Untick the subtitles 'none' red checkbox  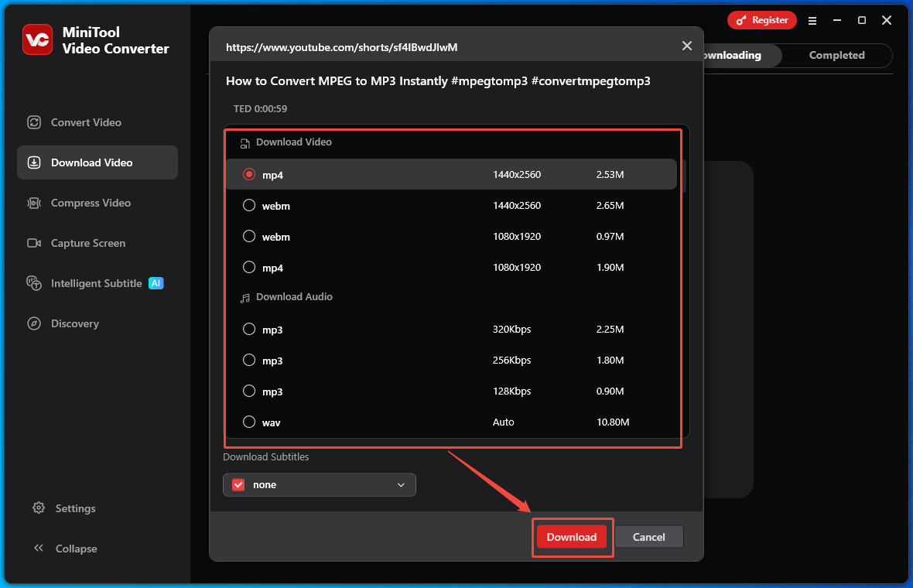click(239, 485)
